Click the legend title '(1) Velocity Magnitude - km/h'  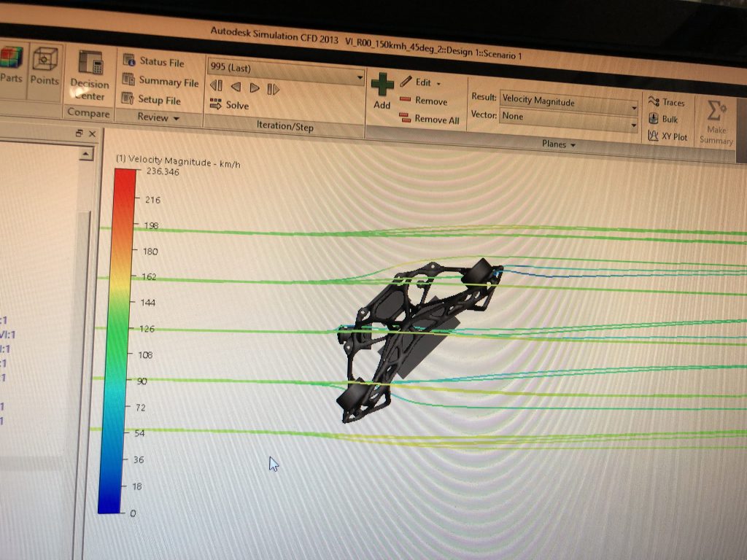(x=178, y=161)
